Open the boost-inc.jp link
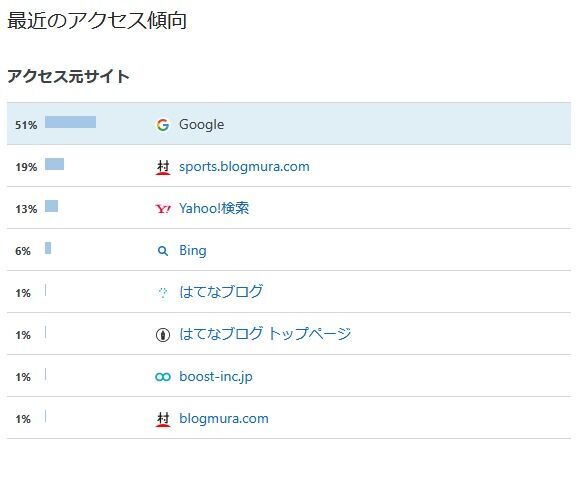581x479 pixels. coord(216,377)
